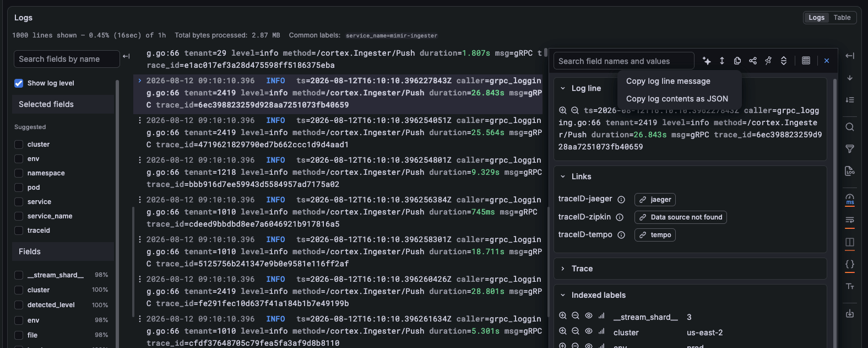Click the sparkle AI explain log icon

point(707,61)
